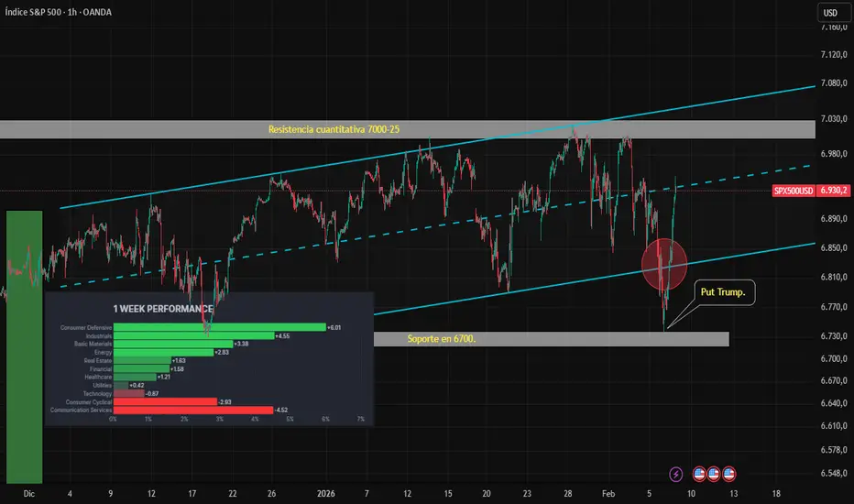
Task: Click the Basic Materials sector label
Action: point(93,344)
